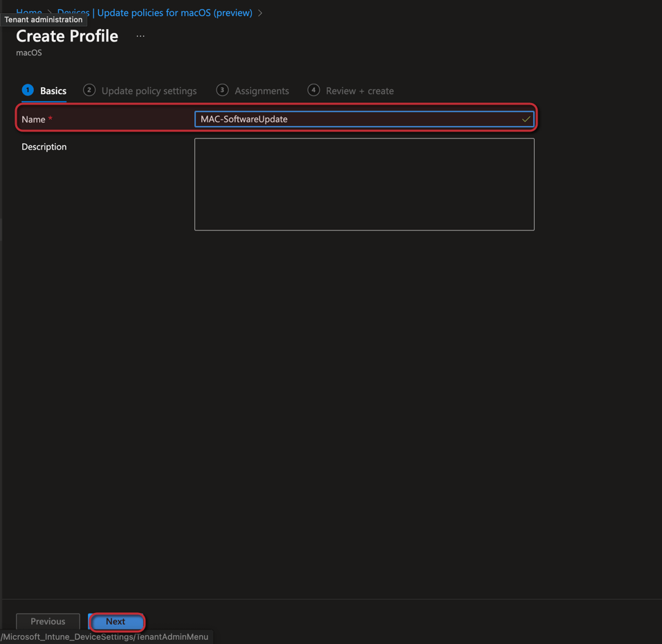Click the chevron between Home and Devices
The width and height of the screenshot is (662, 644).
[x=49, y=12]
